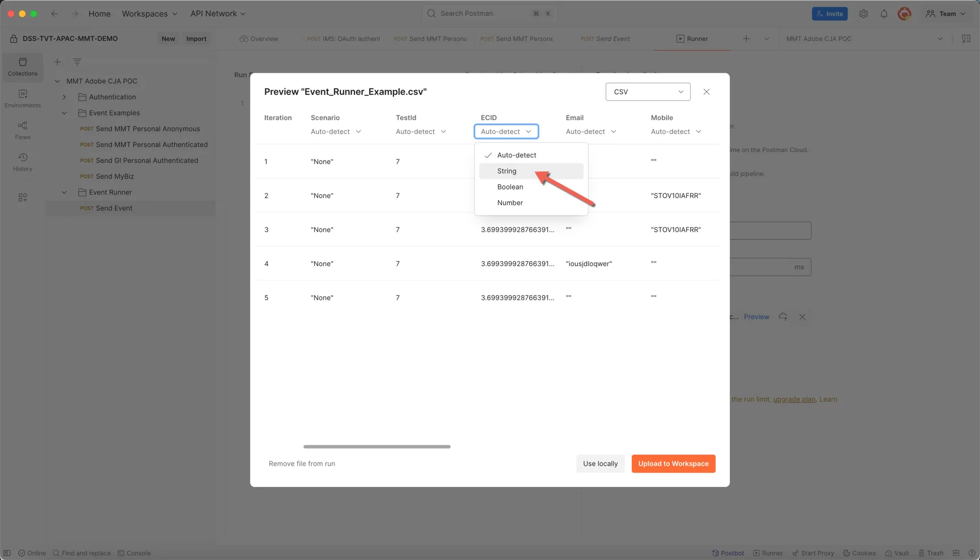Image resolution: width=980 pixels, height=560 pixels.
Task: Click the Use locally button
Action: pyautogui.click(x=600, y=464)
